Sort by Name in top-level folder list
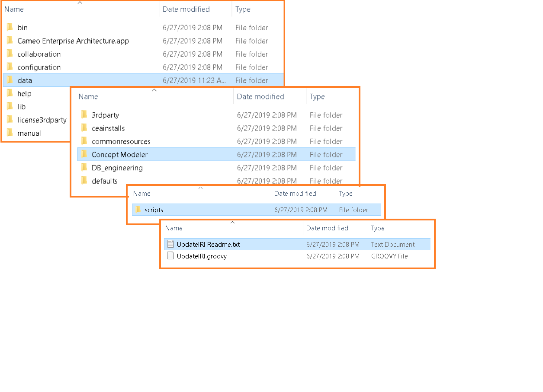The image size is (543, 392). 14,9
